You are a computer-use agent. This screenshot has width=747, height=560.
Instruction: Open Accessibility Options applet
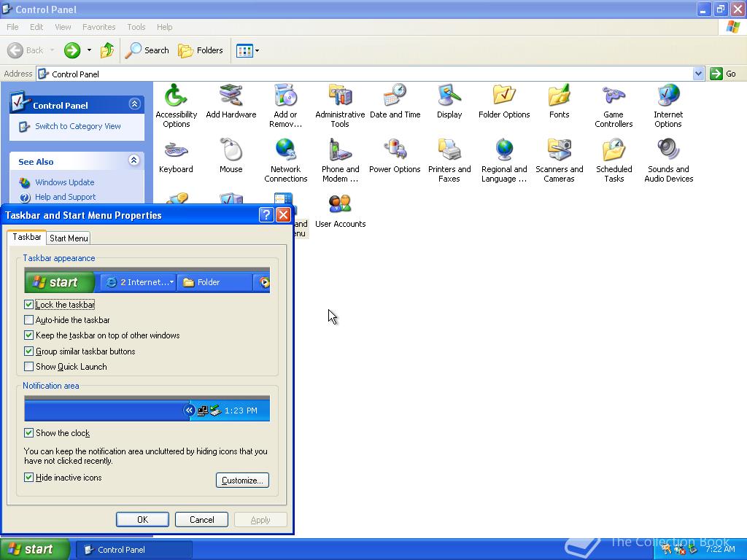coord(176,106)
